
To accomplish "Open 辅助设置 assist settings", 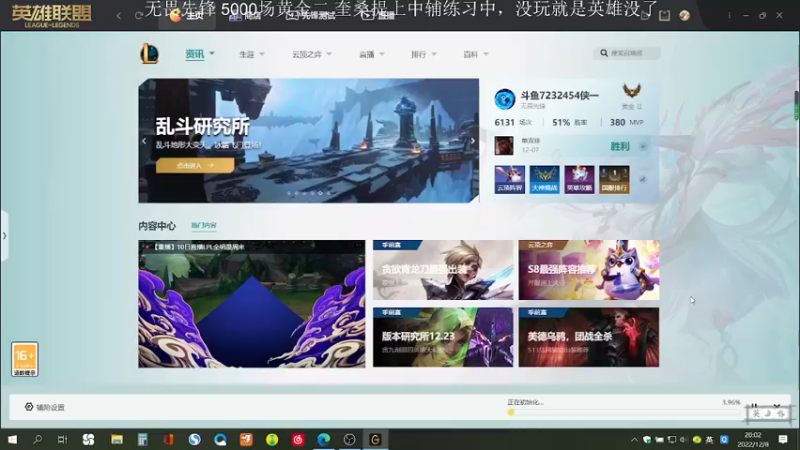I will pos(45,407).
